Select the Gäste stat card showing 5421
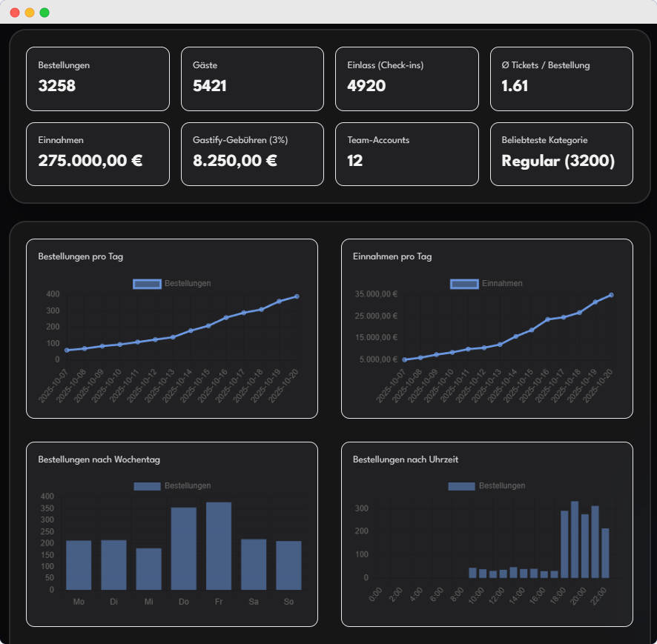Viewport: 657px width, 644px height. point(252,79)
